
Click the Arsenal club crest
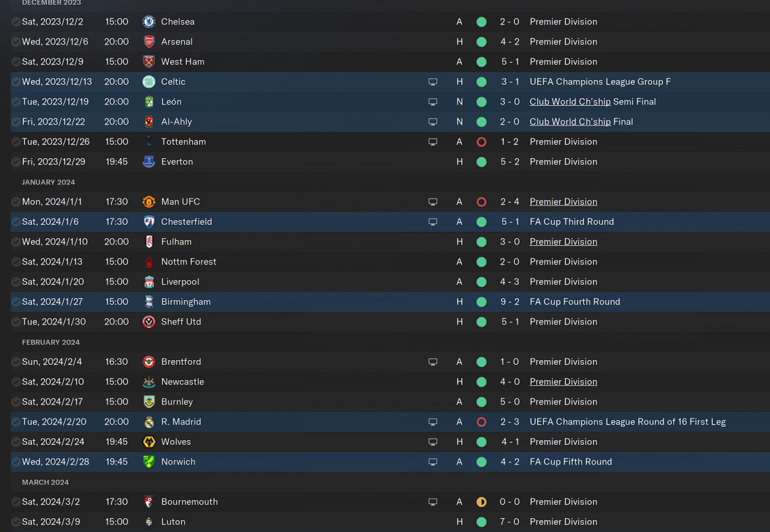coord(149,41)
